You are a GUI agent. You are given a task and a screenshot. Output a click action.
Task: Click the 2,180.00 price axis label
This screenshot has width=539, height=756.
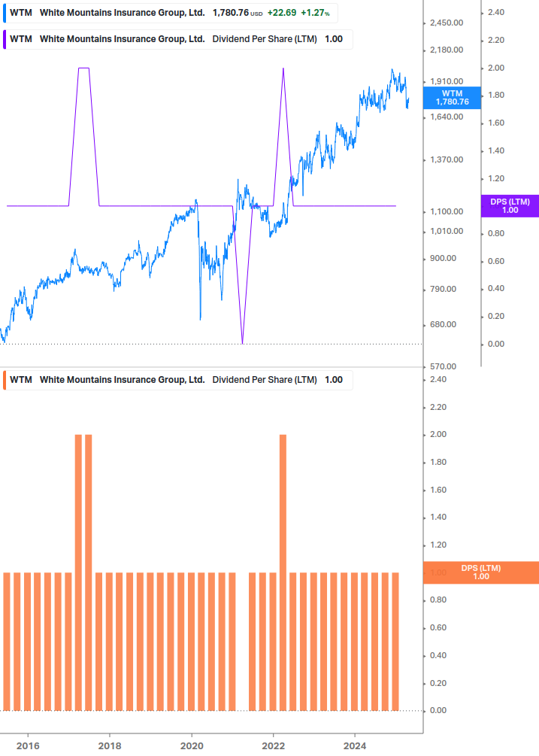(x=447, y=50)
